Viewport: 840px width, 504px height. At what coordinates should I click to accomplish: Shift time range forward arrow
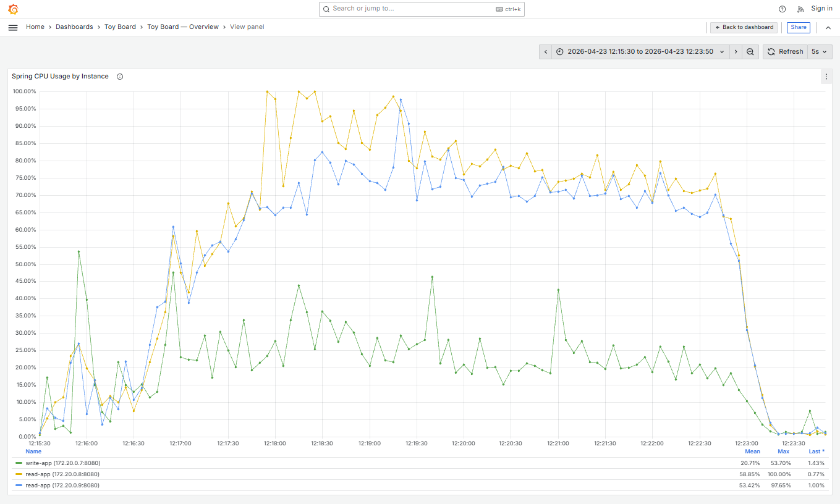736,52
